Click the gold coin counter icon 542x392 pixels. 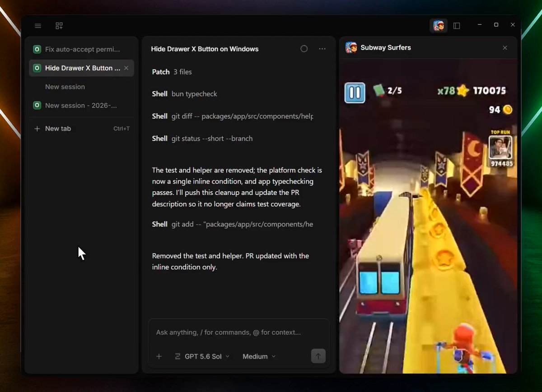(508, 110)
